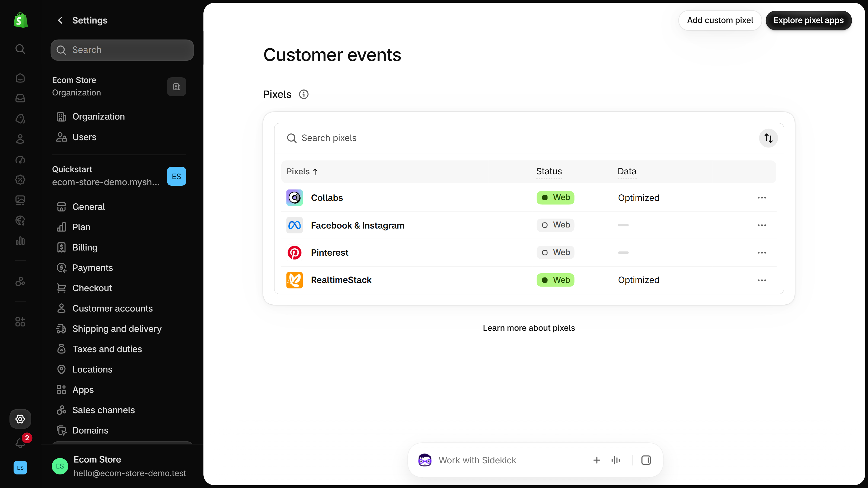Click the RealtimeStack app icon

295,280
